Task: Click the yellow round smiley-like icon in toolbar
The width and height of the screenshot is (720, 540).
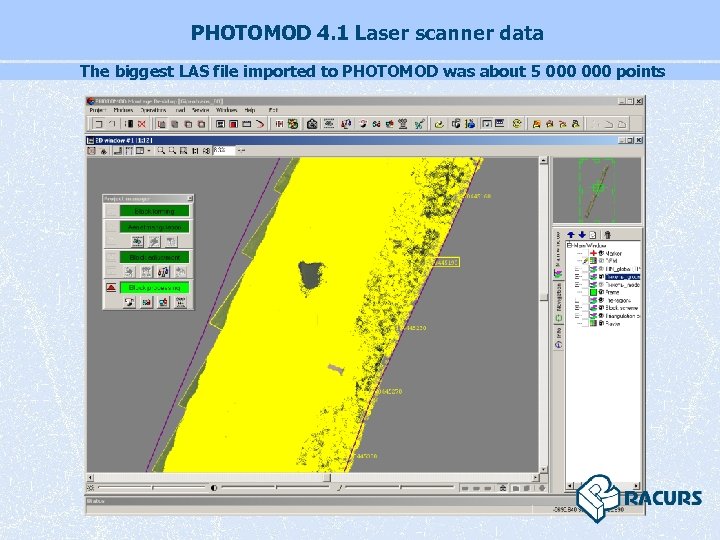Action: (517, 124)
